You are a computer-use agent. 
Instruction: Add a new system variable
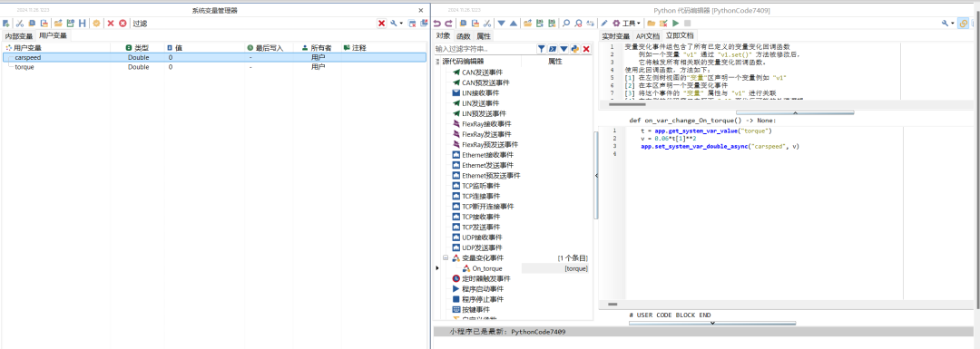point(6,23)
